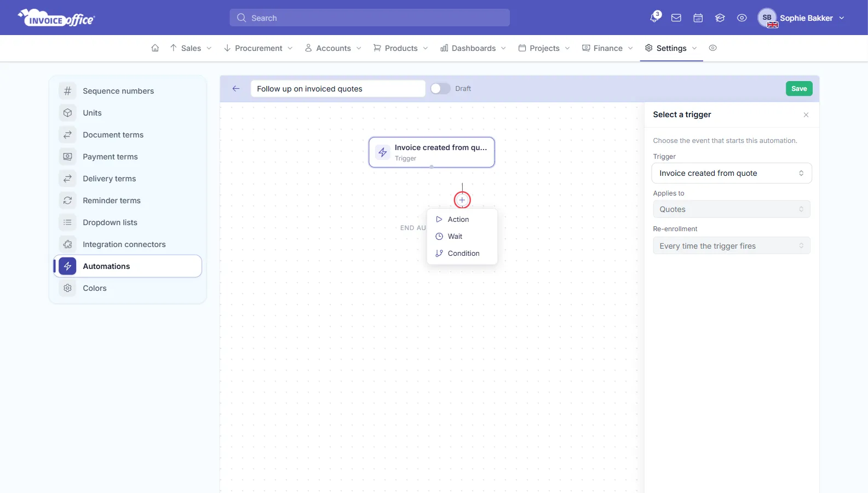
Task: Click the Integration connectors puzzle icon
Action: (67, 244)
